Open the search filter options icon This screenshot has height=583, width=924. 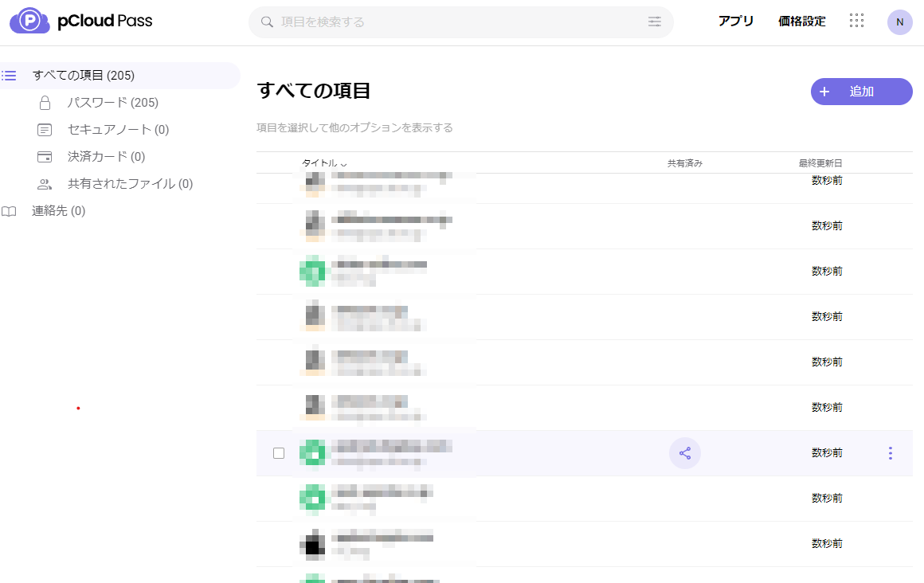(655, 22)
